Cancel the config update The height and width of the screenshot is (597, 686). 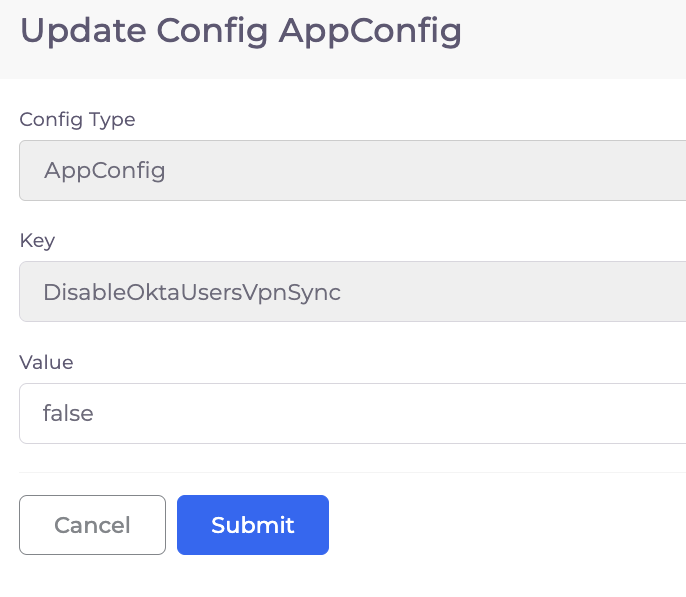92,525
